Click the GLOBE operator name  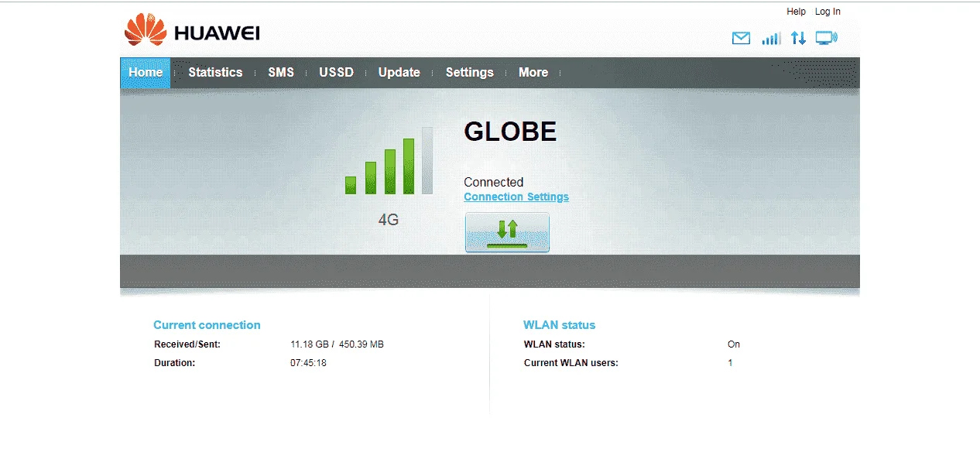click(x=510, y=132)
